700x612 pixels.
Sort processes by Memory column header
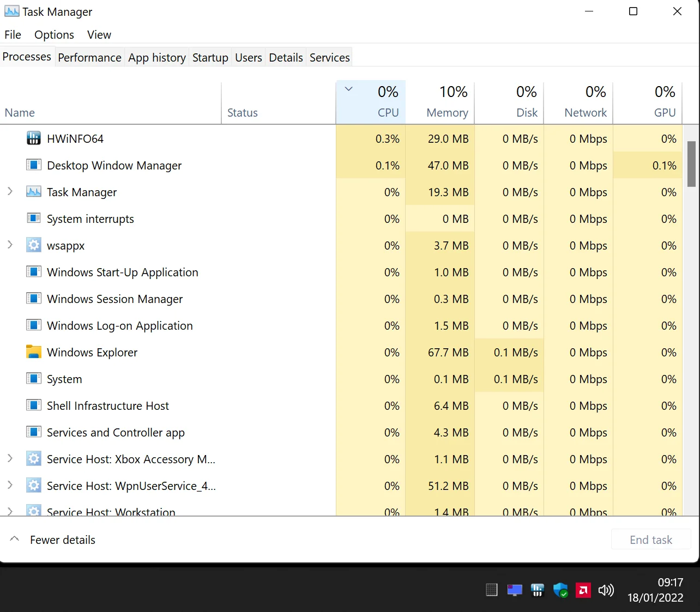(440, 102)
